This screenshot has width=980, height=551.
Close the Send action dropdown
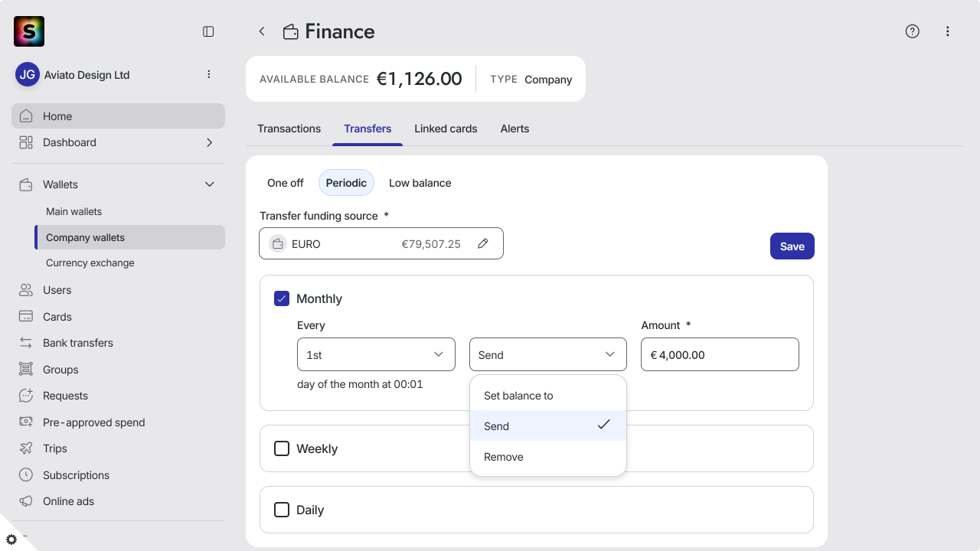tap(548, 354)
